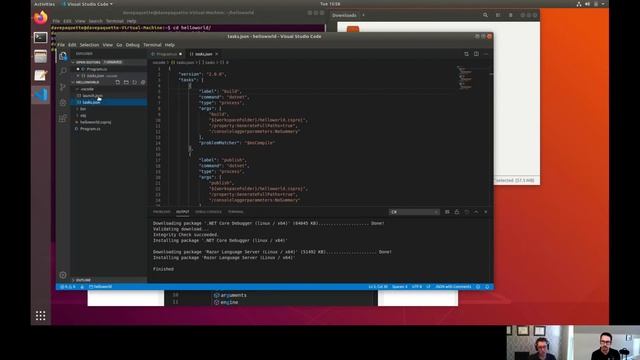The image size is (640, 360).
Task: Open the Manage gear in activity bar
Action: [x=63, y=275]
